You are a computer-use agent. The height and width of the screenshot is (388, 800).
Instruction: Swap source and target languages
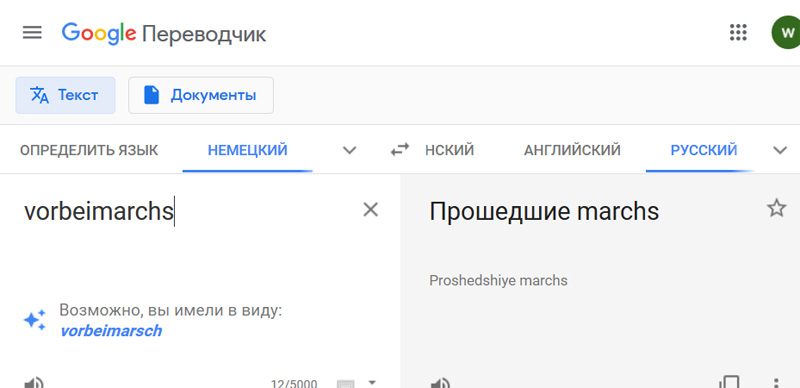point(400,150)
